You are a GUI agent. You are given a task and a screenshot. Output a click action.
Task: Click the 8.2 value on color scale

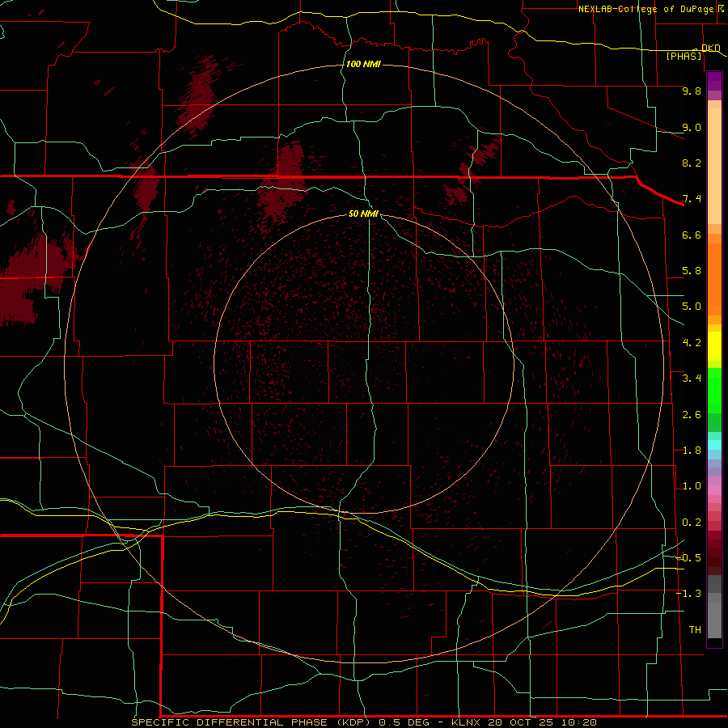[x=692, y=163]
